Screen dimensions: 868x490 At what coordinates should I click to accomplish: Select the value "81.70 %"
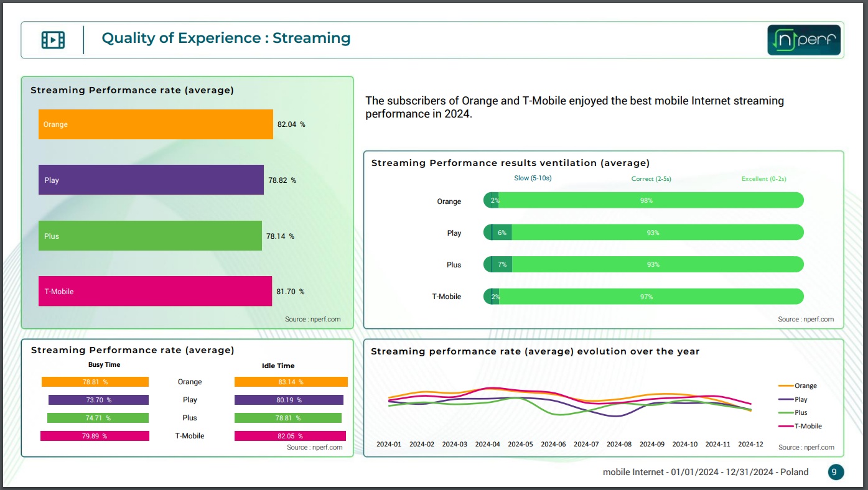(x=290, y=292)
